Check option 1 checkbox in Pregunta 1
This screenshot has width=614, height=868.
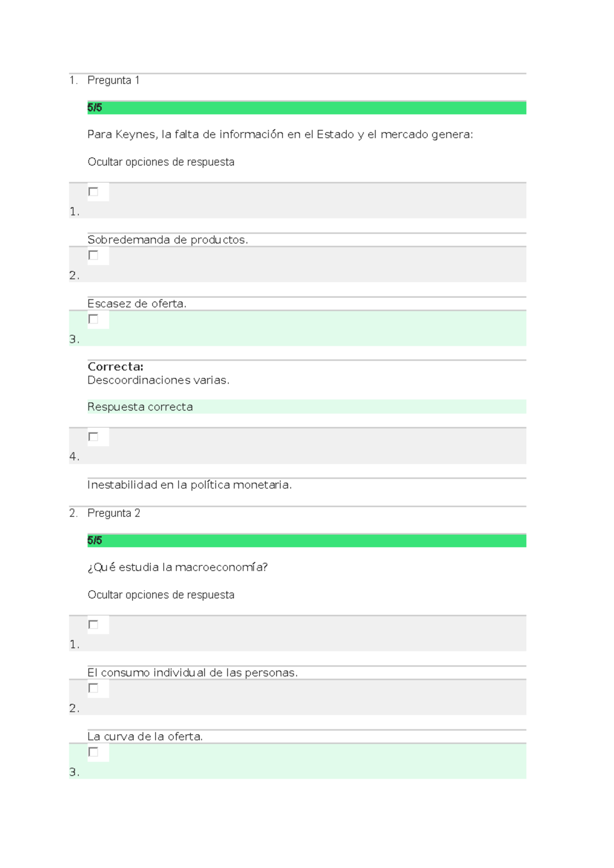pos(93,192)
